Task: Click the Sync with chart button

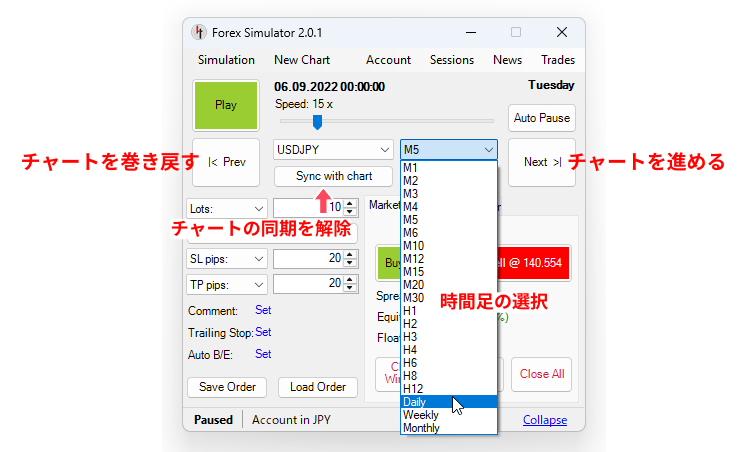Action: (333, 176)
